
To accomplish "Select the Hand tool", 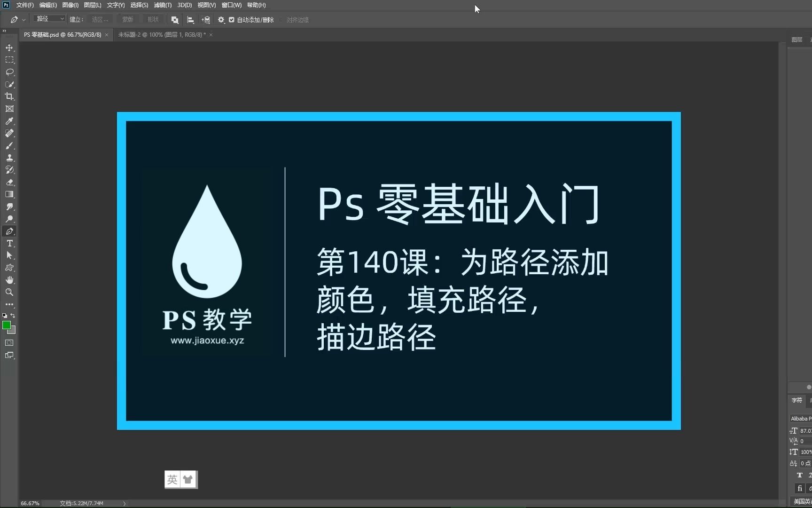I will click(x=9, y=280).
